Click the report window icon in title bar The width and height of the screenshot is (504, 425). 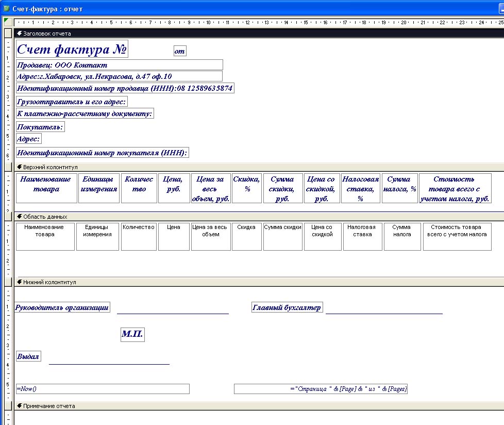click(6, 9)
